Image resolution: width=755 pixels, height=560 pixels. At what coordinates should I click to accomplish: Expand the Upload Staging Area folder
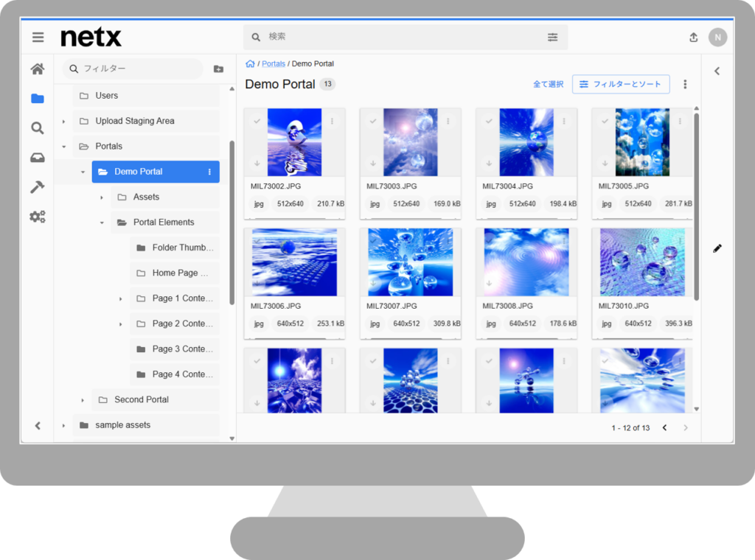point(64,122)
